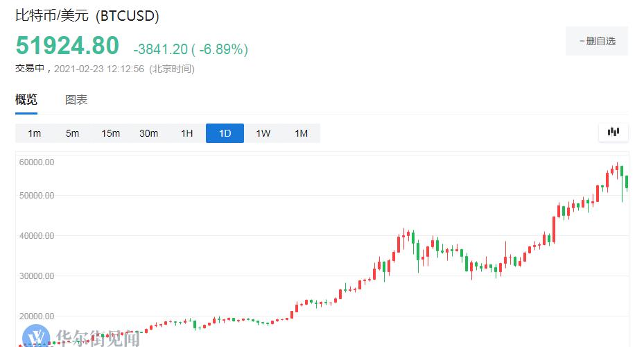Click the latest green candle at far right
The image size is (644, 347).
point(627,182)
